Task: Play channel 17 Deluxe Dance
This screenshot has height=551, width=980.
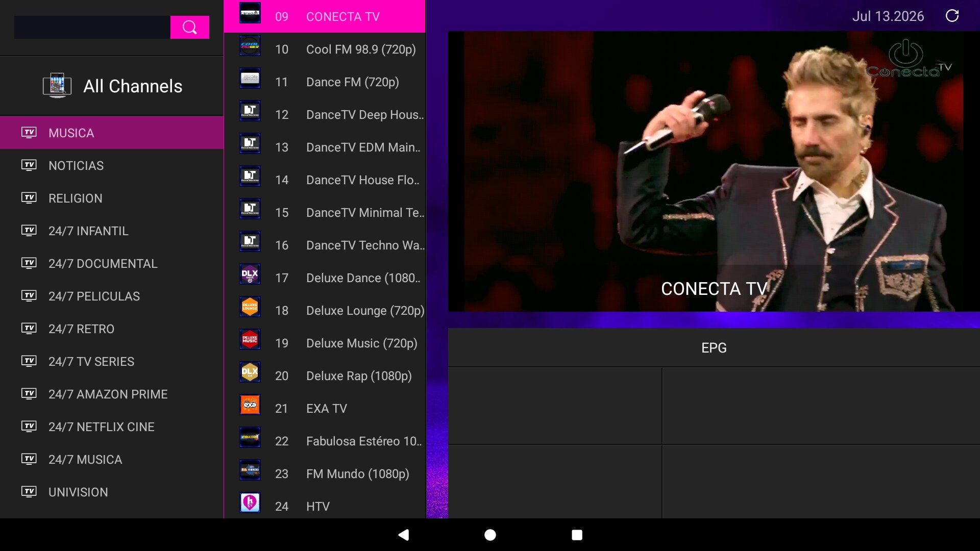Action: tap(325, 278)
